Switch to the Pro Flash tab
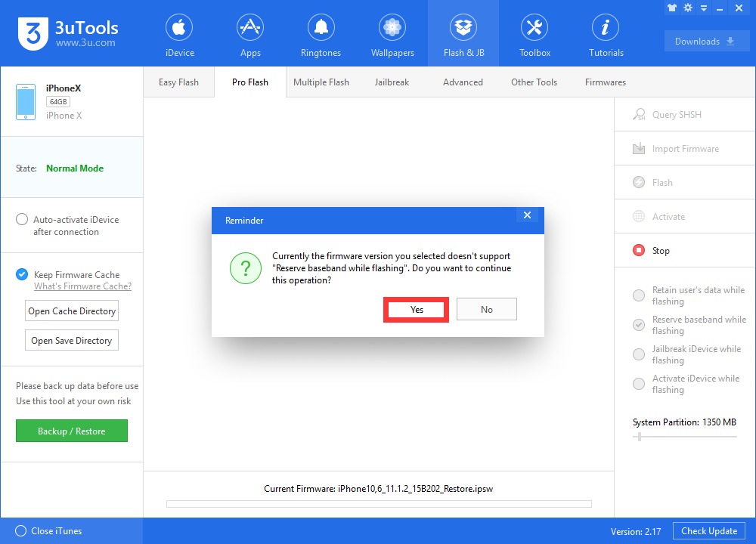 point(250,82)
